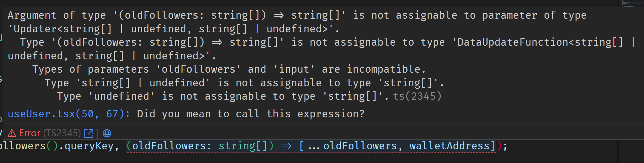Image resolution: width=644 pixels, height=163 pixels.
Task: Click the ts(2345) text in hover message
Action: pos(417,96)
